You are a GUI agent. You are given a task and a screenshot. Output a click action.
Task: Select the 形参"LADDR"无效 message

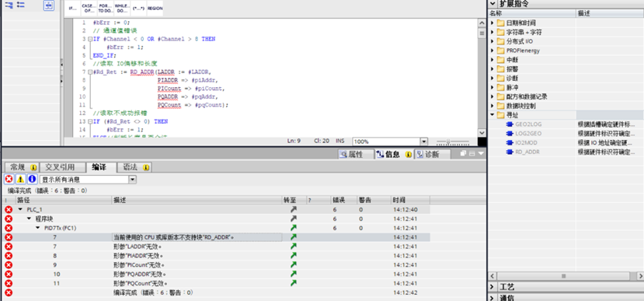coord(138,247)
